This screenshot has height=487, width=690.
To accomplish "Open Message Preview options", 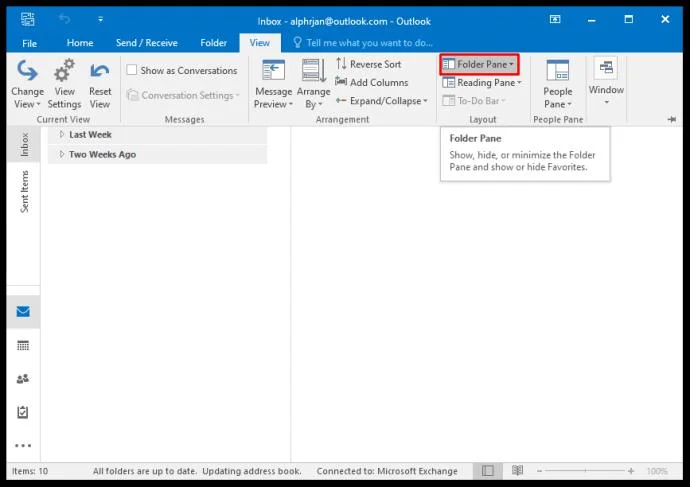I will [272, 84].
